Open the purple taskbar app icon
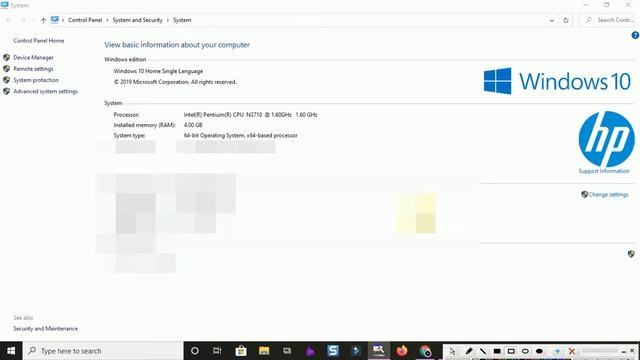 point(310,351)
